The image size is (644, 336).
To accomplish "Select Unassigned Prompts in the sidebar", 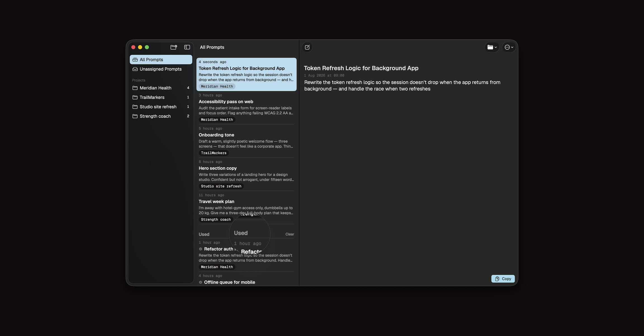I will pyautogui.click(x=161, y=69).
